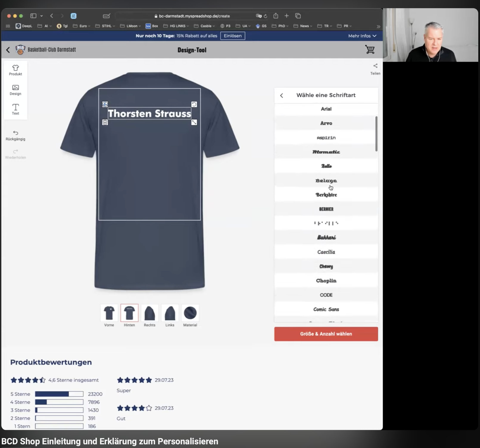Expand Mehr Infos in promo banner
The width and height of the screenshot is (480, 448).
(x=362, y=36)
